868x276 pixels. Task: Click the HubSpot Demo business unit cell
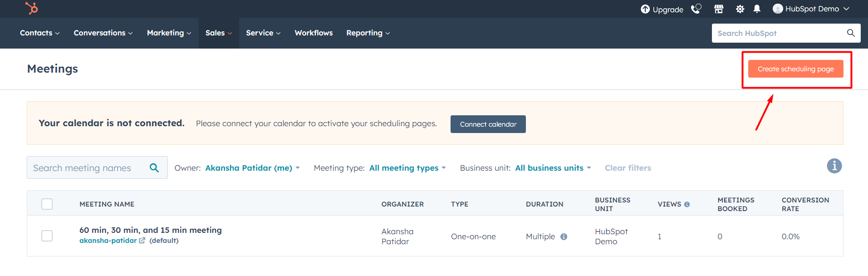[x=611, y=237]
